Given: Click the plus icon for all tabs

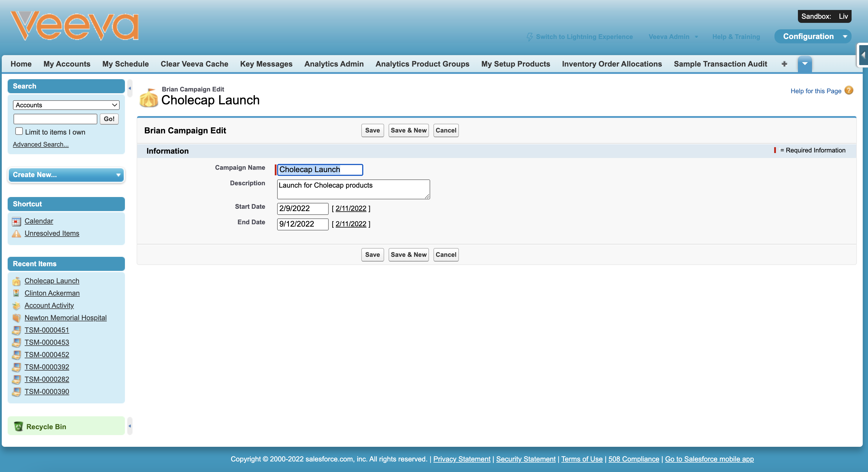Looking at the screenshot, I should pos(784,64).
